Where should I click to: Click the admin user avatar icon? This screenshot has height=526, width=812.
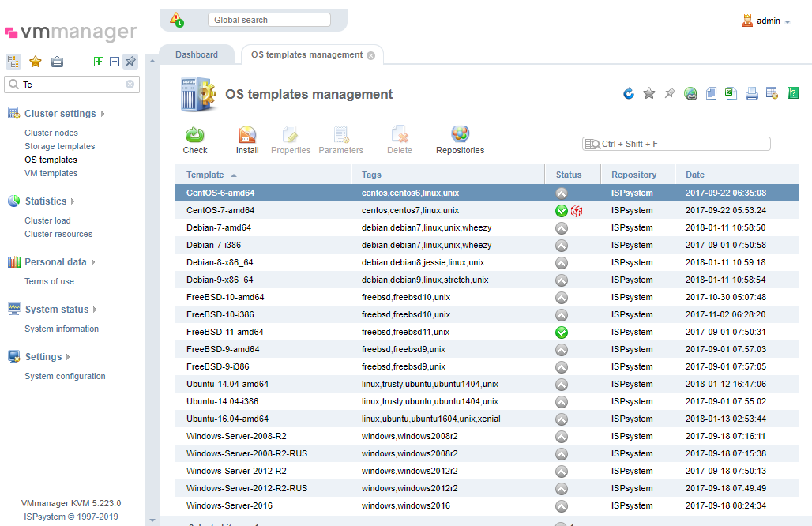click(747, 21)
